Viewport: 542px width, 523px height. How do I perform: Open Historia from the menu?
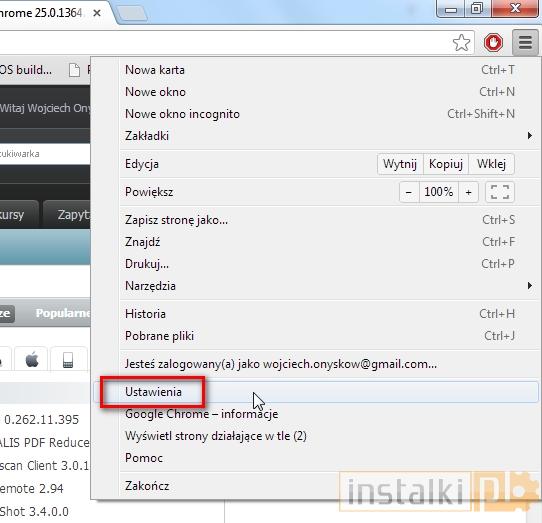pyautogui.click(x=316, y=314)
